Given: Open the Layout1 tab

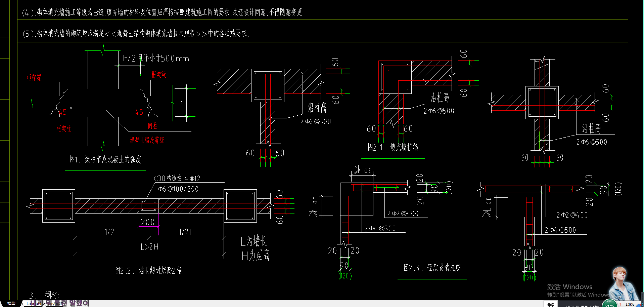Looking at the screenshot, I should click(x=33, y=304).
